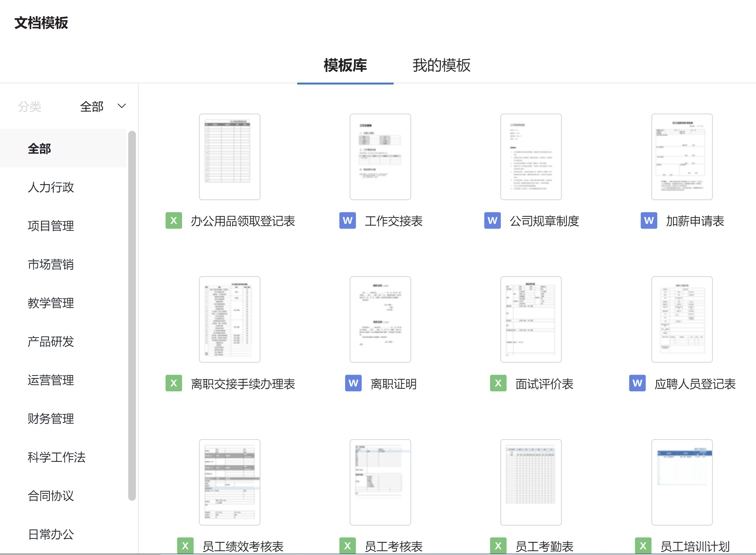Select the 市场营销 category
756x555 pixels.
pyautogui.click(x=63, y=264)
